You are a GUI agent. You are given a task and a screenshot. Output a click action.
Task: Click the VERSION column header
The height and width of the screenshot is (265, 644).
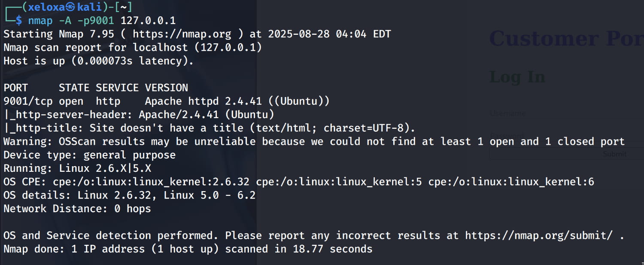(x=166, y=88)
